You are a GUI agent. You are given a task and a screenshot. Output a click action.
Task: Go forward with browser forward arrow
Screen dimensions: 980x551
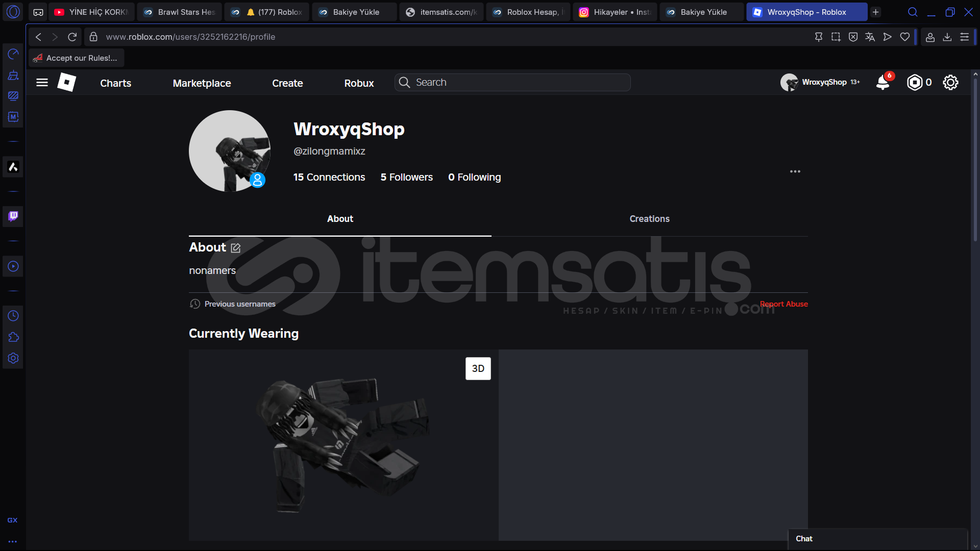[55, 37]
